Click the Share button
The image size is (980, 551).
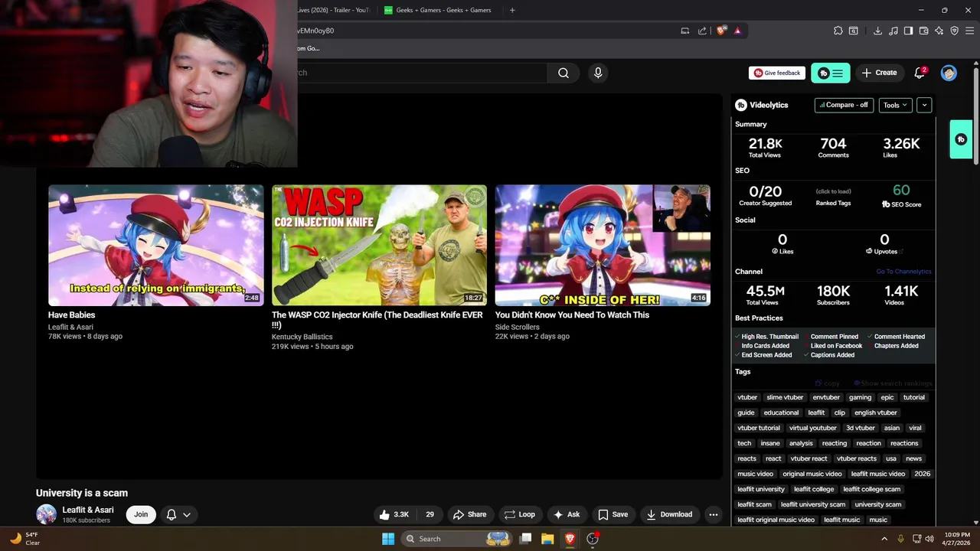click(469, 514)
